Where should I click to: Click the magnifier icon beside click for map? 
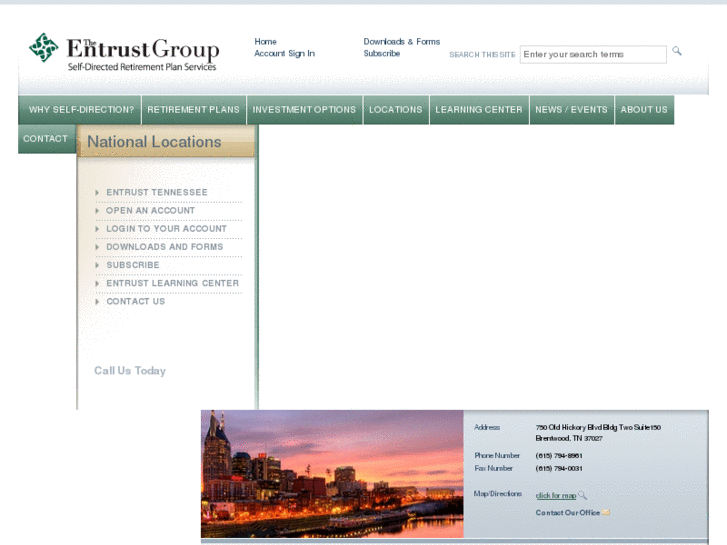pyautogui.click(x=582, y=495)
